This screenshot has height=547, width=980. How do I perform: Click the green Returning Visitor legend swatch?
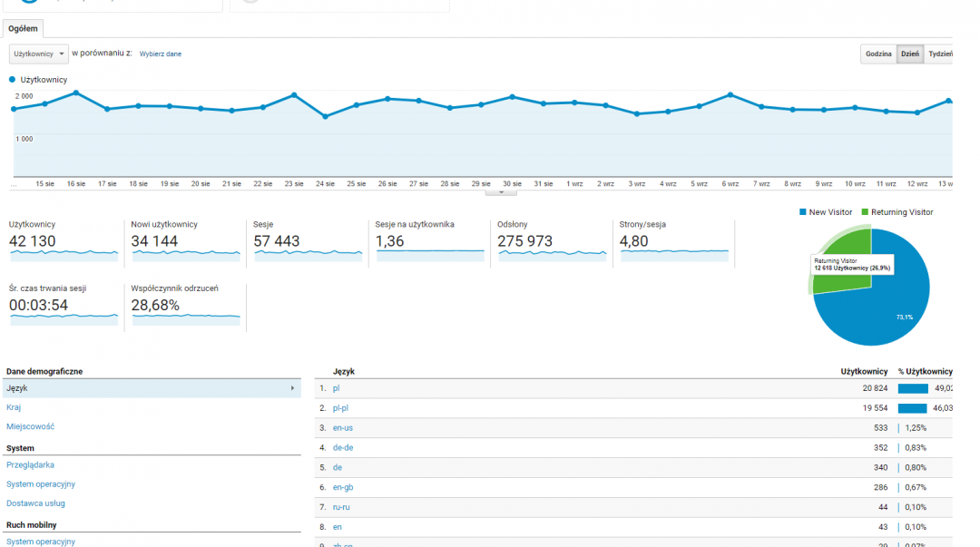click(x=865, y=212)
